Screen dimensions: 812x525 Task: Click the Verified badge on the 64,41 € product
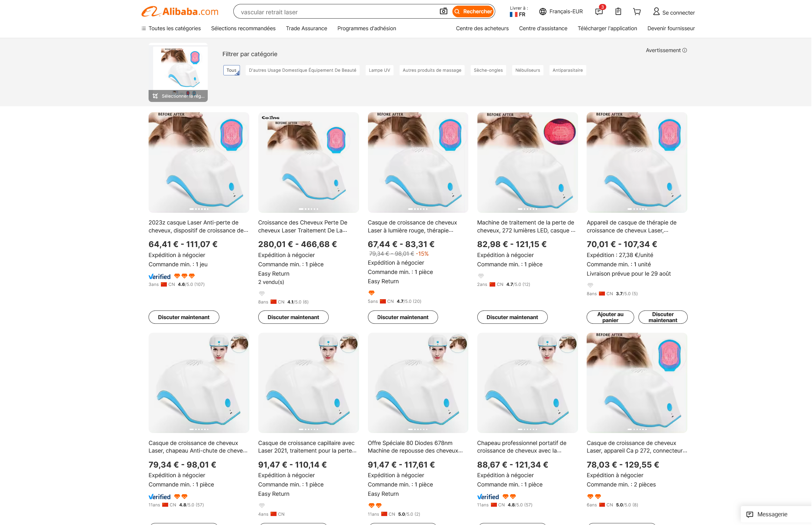point(159,276)
